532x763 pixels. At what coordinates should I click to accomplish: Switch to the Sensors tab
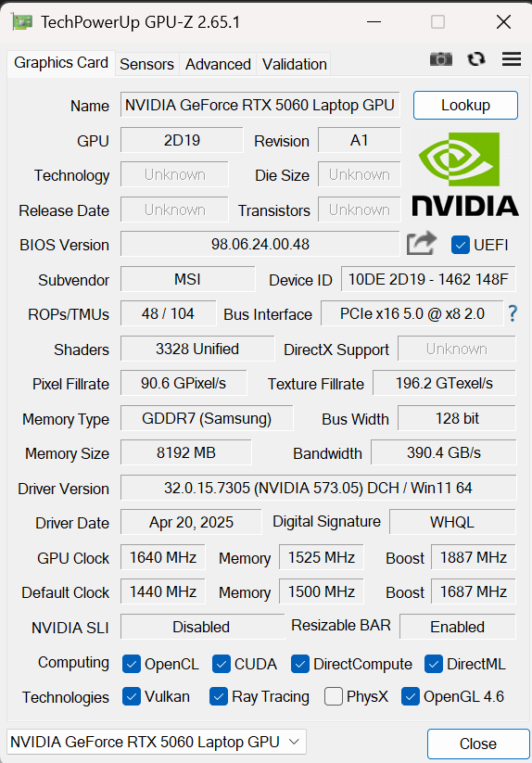[x=146, y=64]
